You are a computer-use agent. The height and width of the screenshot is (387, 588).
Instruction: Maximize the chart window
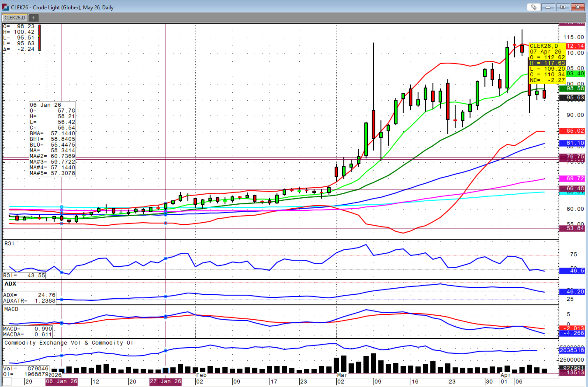563,7
